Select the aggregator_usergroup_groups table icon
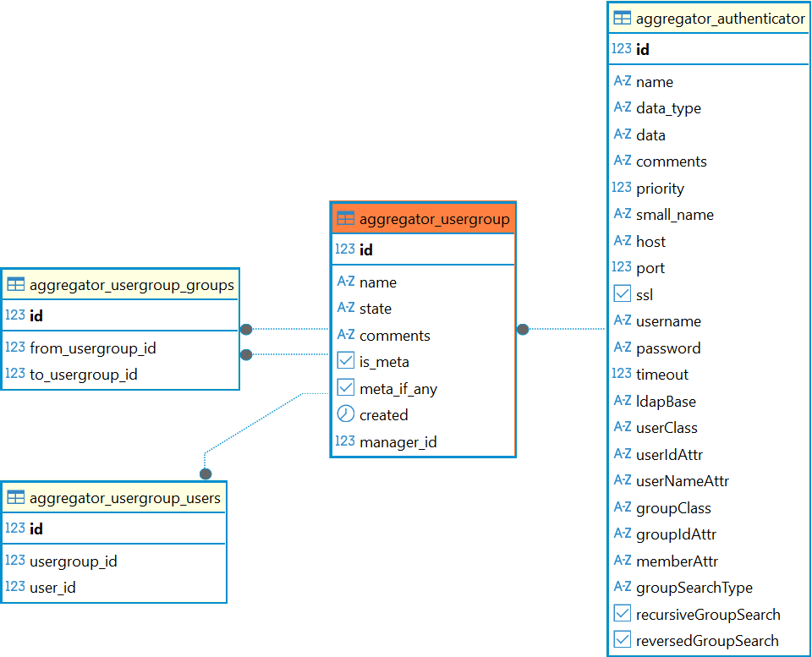 pyautogui.click(x=15, y=285)
